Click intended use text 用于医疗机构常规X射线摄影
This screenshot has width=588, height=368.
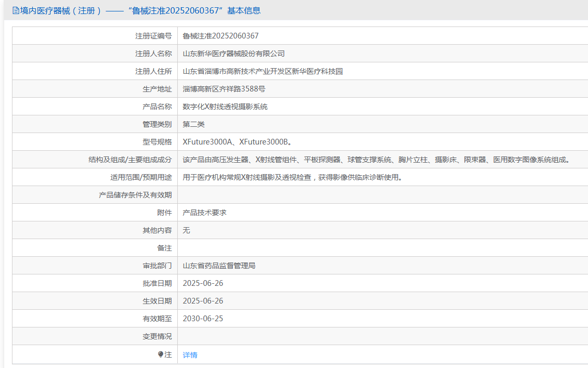pyautogui.click(x=294, y=177)
